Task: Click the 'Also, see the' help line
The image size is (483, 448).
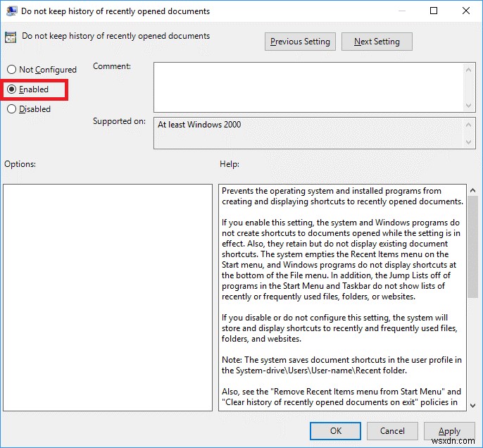Action: 341,392
